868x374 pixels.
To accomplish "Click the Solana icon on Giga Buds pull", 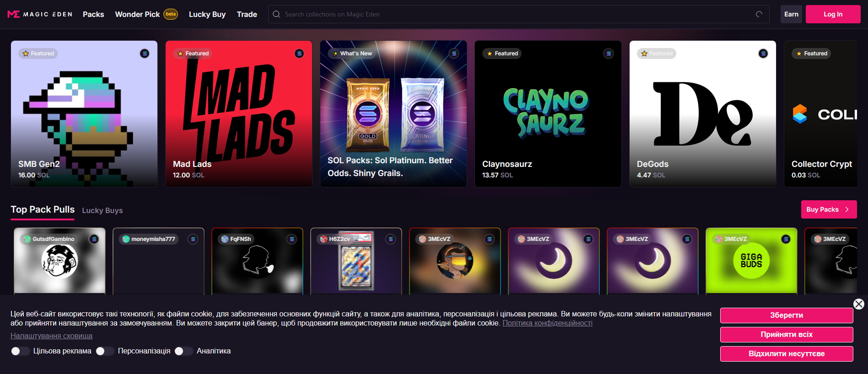I will tap(786, 239).
